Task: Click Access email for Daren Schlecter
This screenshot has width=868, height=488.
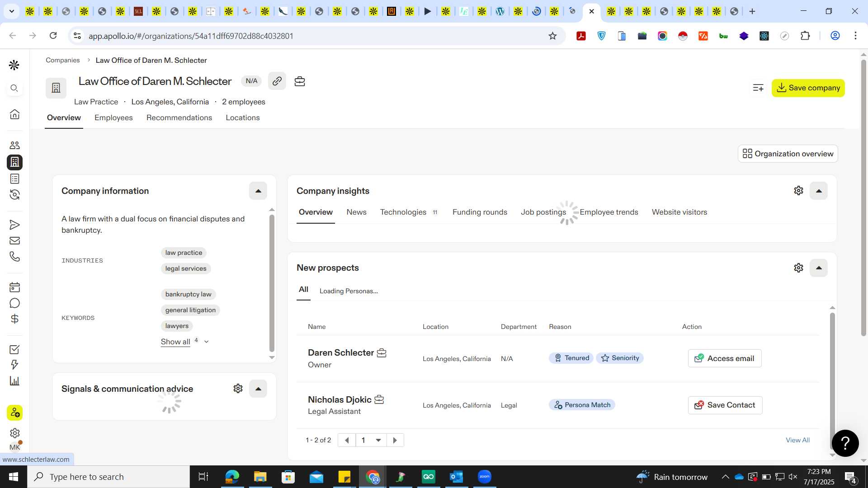Action: pos(725,358)
